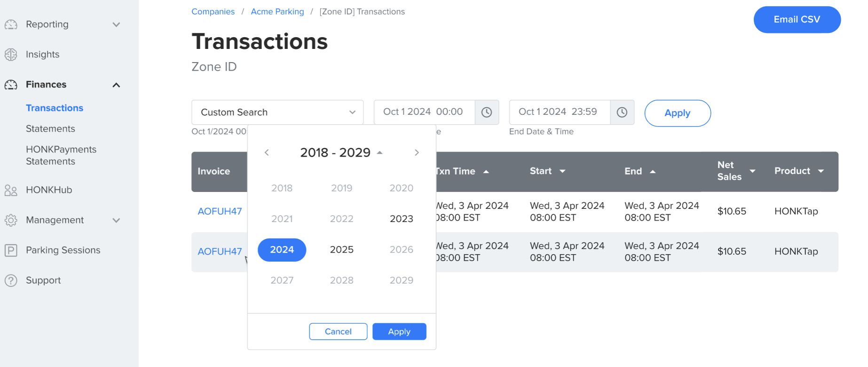Select year 2025 in the picker
The height and width of the screenshot is (367, 868).
click(342, 250)
